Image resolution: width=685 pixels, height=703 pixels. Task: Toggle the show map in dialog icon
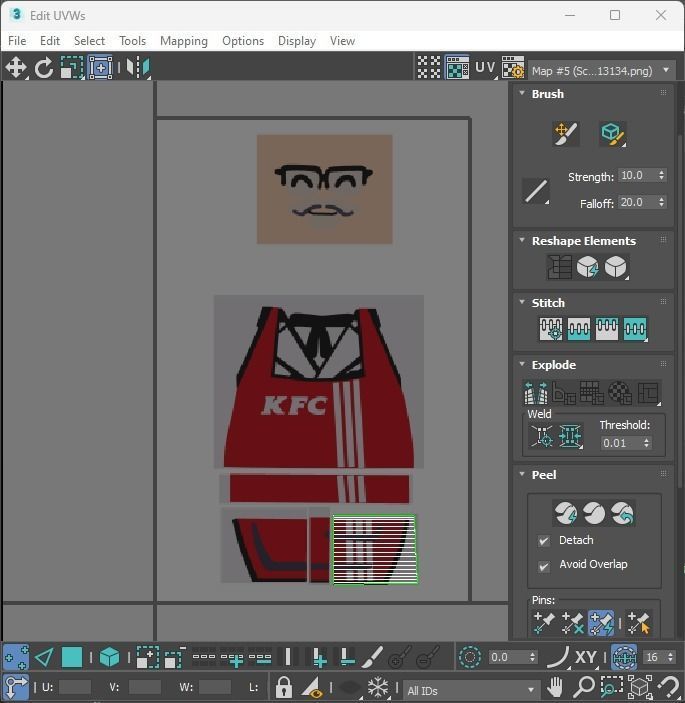457,67
